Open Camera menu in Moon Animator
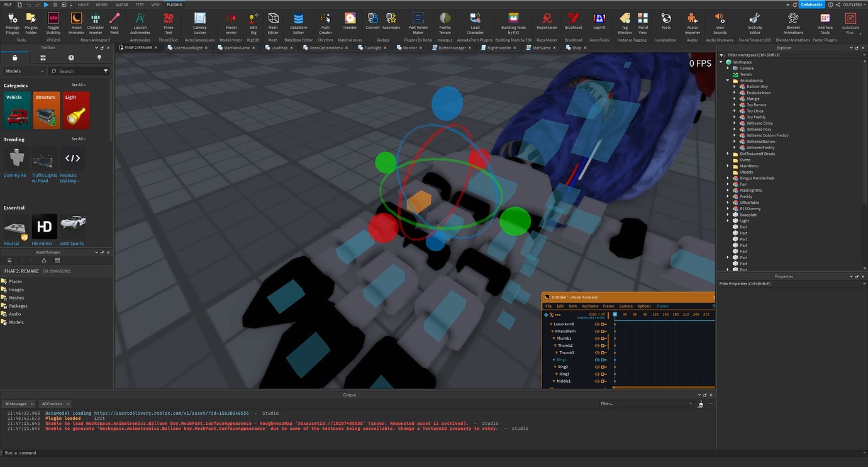The width and height of the screenshot is (868, 467). tap(626, 306)
